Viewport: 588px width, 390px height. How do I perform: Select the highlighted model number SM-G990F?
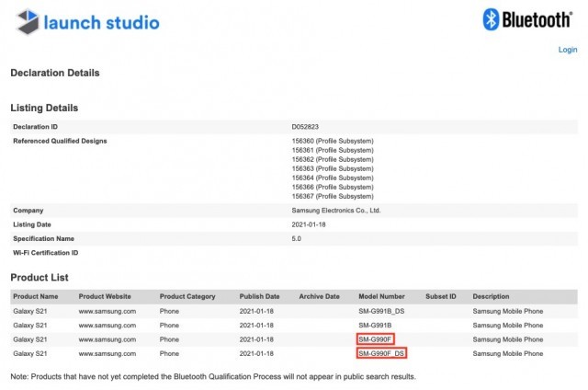[377, 339]
